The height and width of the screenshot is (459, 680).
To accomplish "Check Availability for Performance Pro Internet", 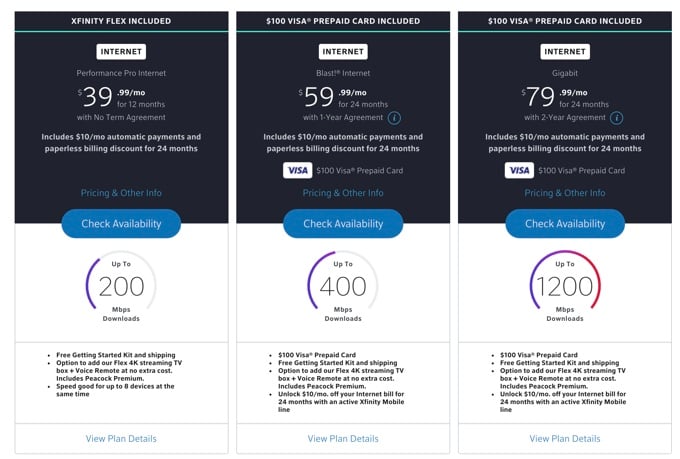I will (121, 223).
